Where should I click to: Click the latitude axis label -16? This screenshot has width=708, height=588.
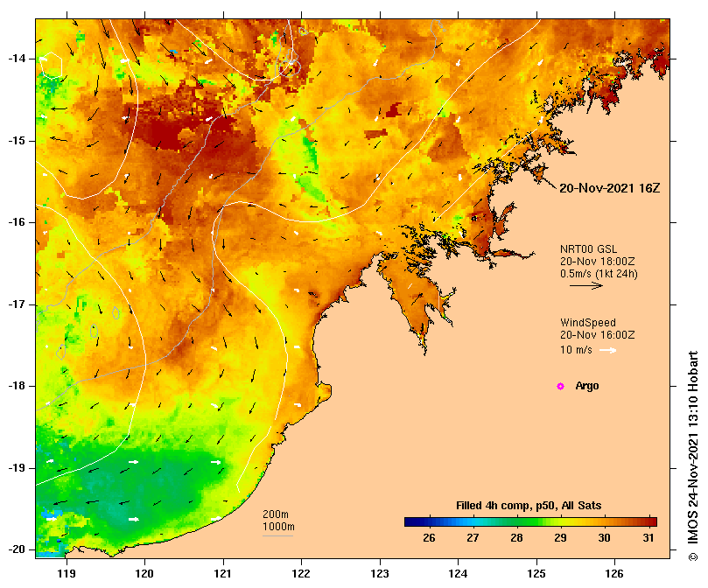click(18, 222)
